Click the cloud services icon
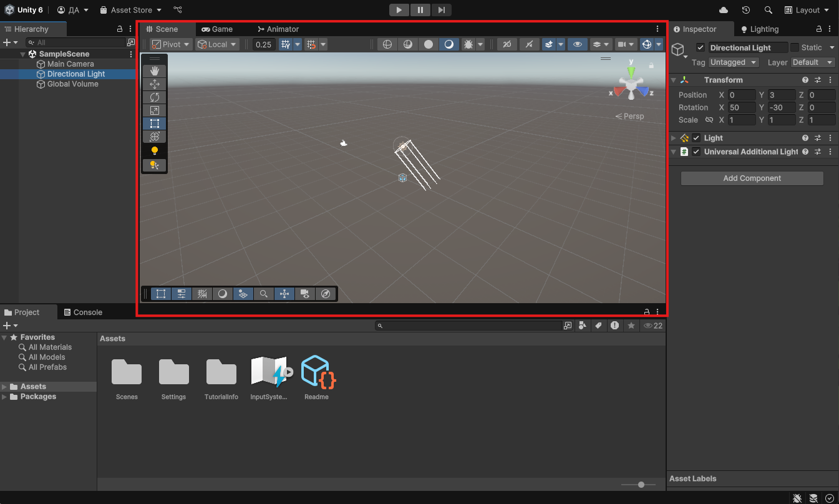This screenshot has height=504, width=839. [724, 10]
